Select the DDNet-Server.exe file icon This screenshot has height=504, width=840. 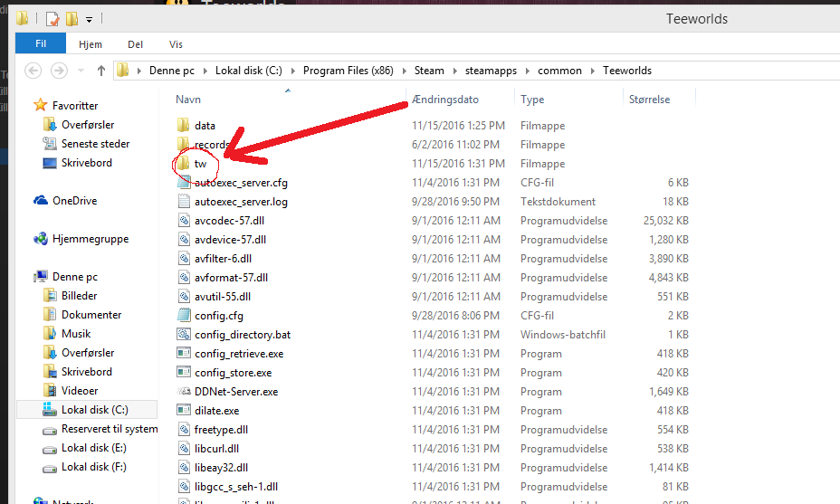tap(184, 392)
